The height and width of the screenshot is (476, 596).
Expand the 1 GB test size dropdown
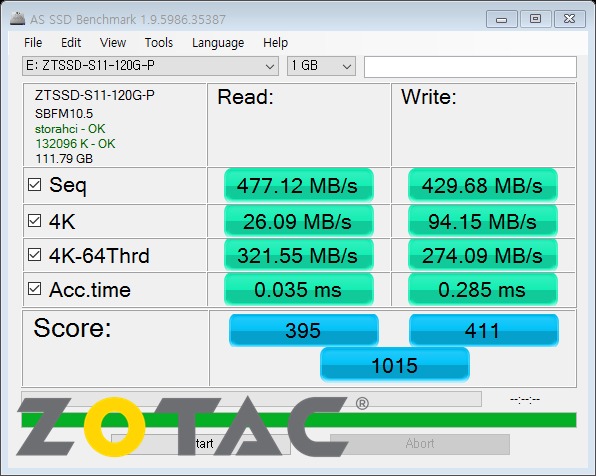coord(321,66)
